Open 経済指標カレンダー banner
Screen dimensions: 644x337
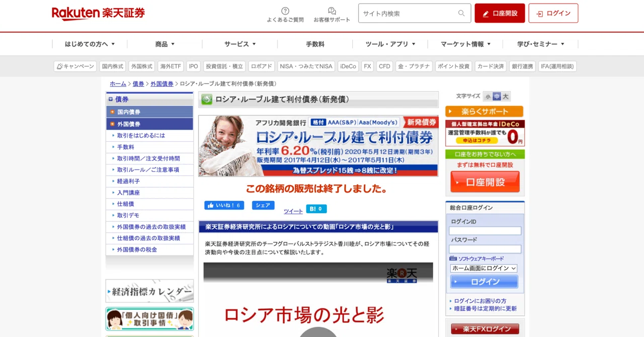point(149,291)
